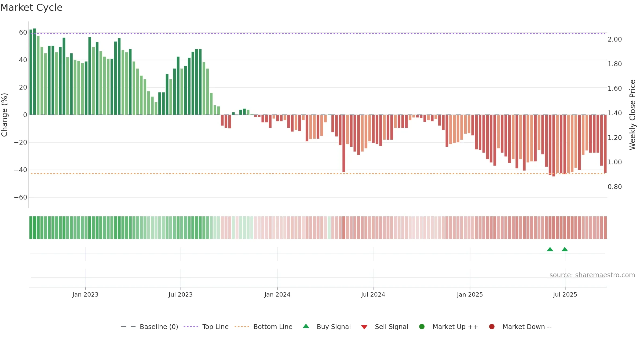
Task: Click the Weekly Close Price axis title
Action: click(632, 115)
